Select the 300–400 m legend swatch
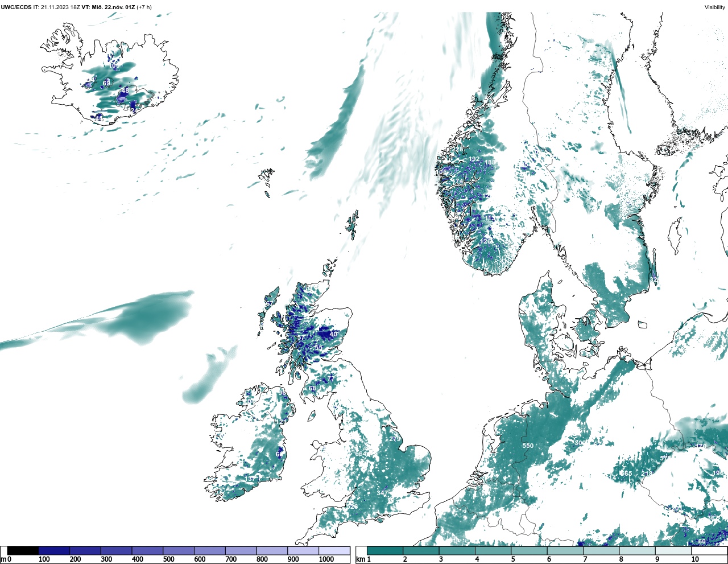 116,550
